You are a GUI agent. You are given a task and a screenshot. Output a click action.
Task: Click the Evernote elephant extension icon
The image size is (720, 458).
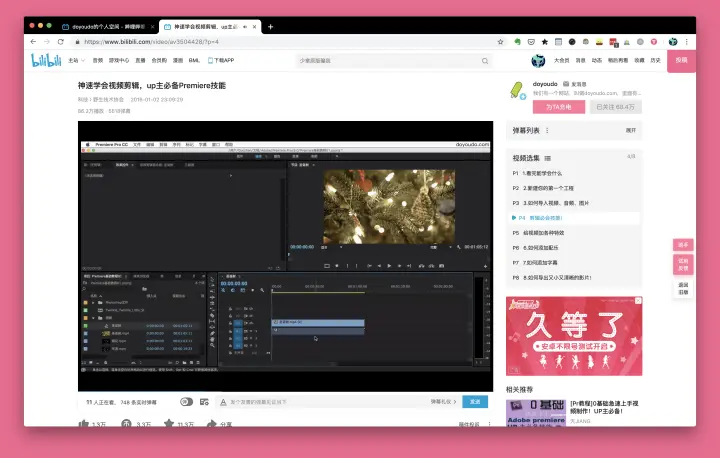coord(518,42)
